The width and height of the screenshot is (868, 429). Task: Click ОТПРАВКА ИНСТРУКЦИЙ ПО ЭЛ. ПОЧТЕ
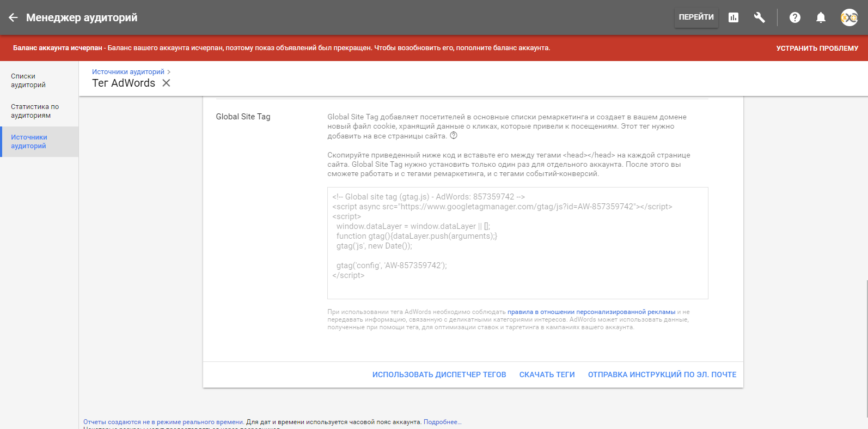tap(662, 374)
